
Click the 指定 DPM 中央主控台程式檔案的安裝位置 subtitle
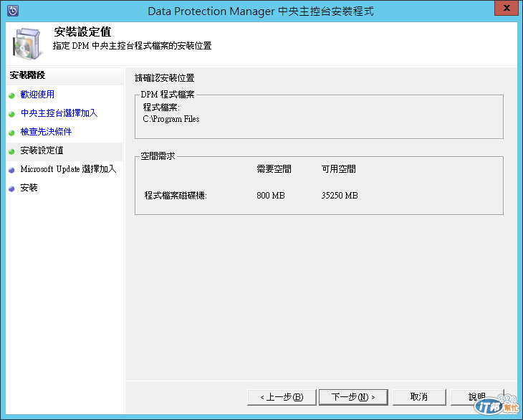[133, 46]
